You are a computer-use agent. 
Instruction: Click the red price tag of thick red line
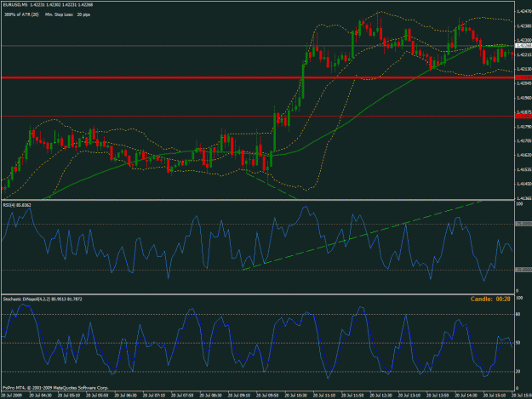click(x=523, y=77)
